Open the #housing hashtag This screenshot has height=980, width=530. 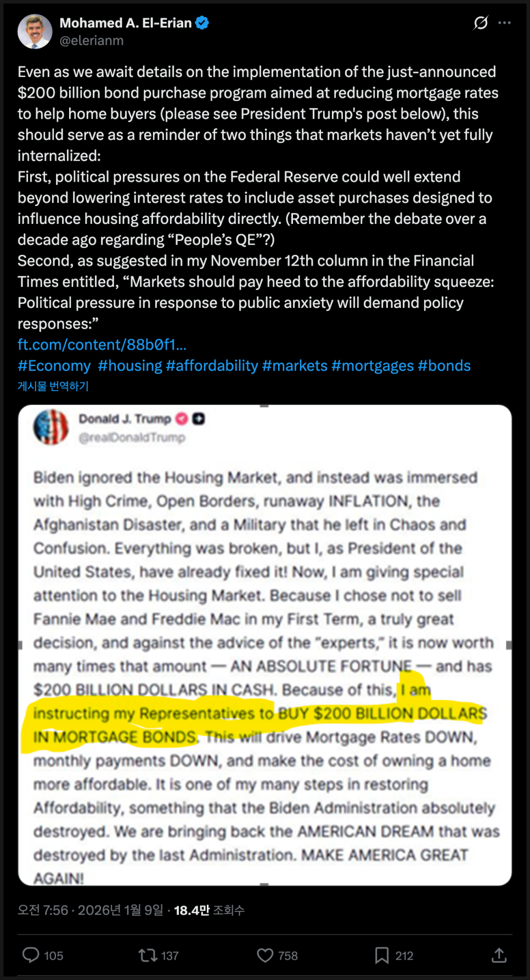129,366
